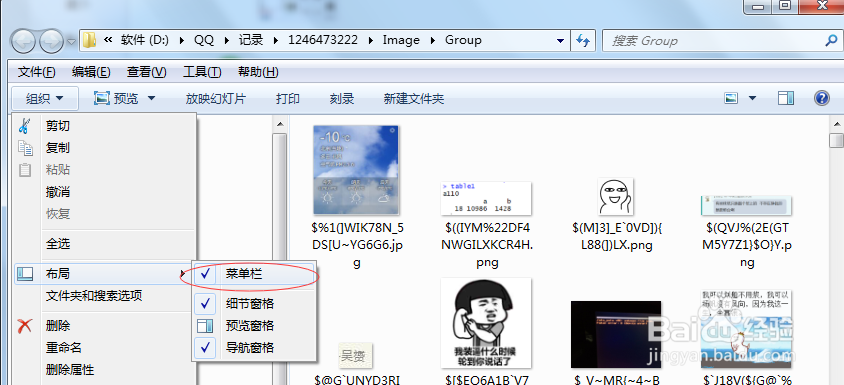Expand the change view options arrow
Viewport: 844px width, 385px height.
pos(752,98)
